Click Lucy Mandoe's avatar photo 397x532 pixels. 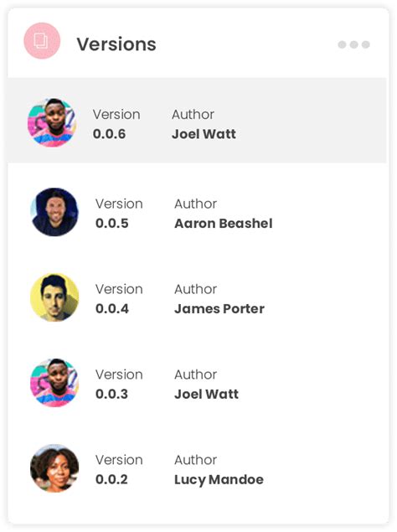(54, 468)
